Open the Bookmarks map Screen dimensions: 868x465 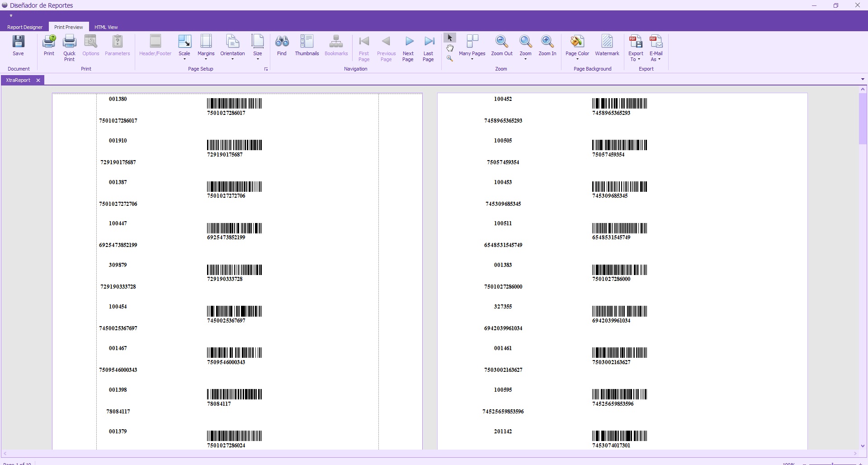[336, 45]
